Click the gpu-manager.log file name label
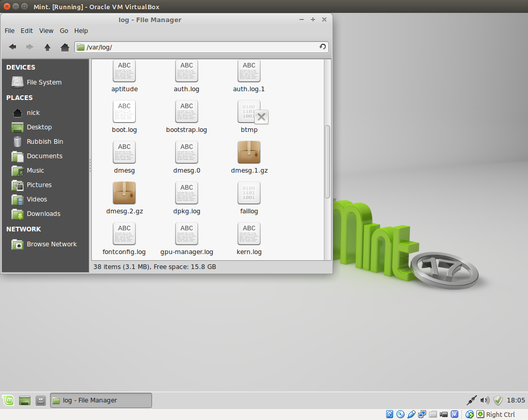 187,252
